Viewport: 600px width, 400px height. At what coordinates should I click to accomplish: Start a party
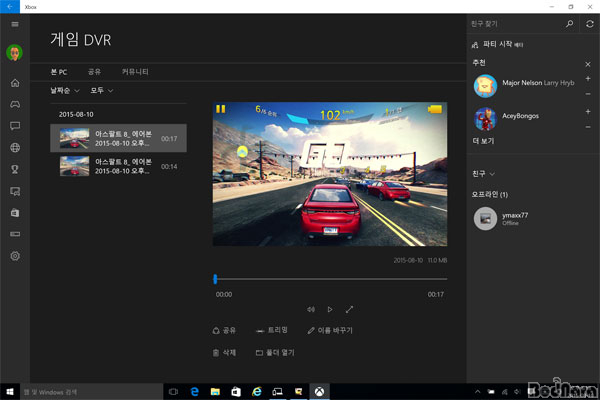(x=497, y=44)
